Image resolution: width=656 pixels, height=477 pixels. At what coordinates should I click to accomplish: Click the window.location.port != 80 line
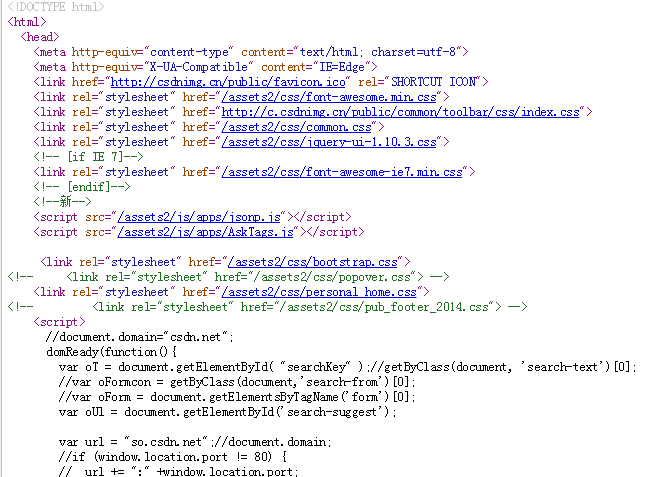point(172,457)
